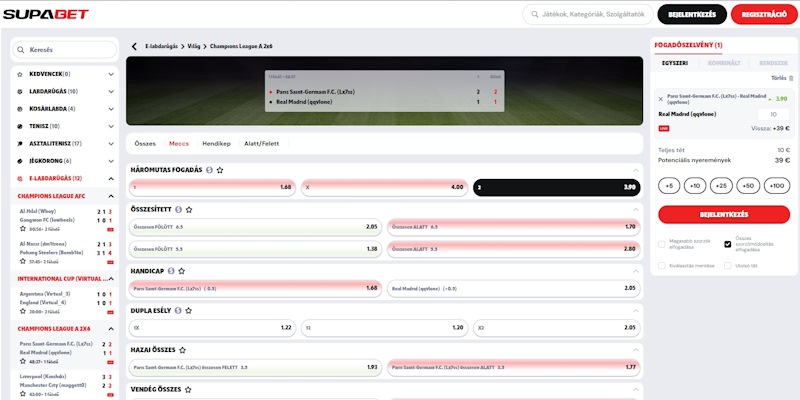Click the Jégkorong hockey icon
The width and height of the screenshot is (800, 400).
tap(20, 161)
